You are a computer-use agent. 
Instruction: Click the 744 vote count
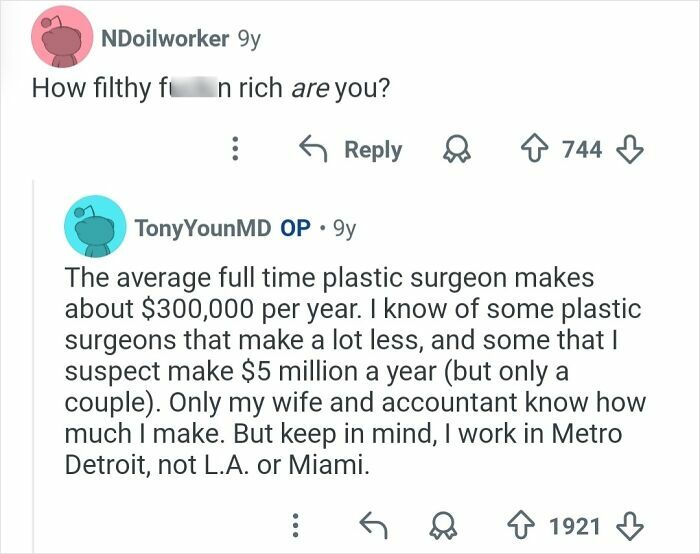(582, 150)
